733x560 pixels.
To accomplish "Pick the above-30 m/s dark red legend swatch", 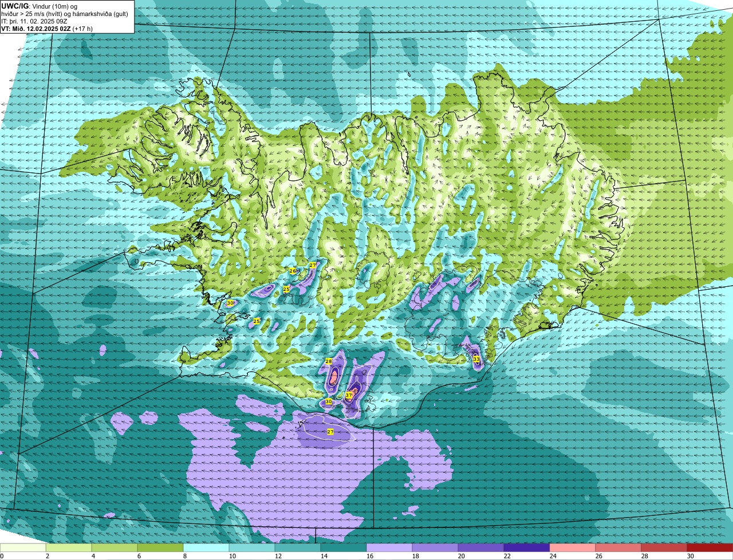I will coord(710,548).
